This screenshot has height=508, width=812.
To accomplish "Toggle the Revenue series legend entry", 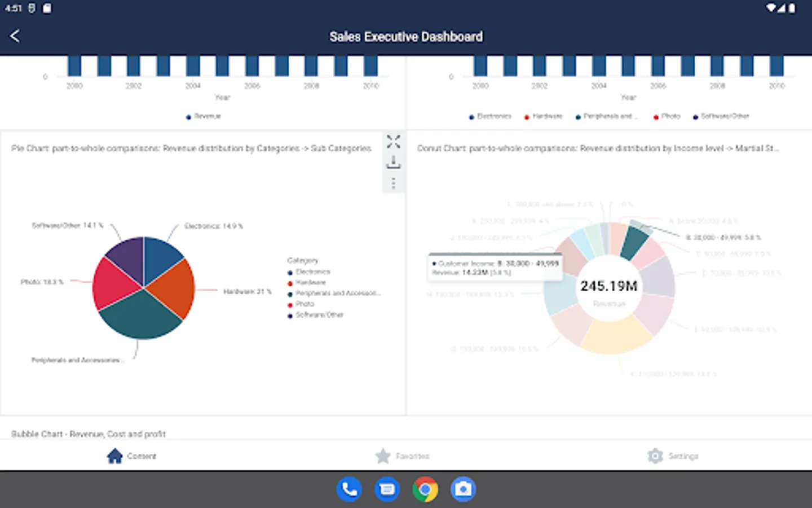I will click(x=204, y=116).
